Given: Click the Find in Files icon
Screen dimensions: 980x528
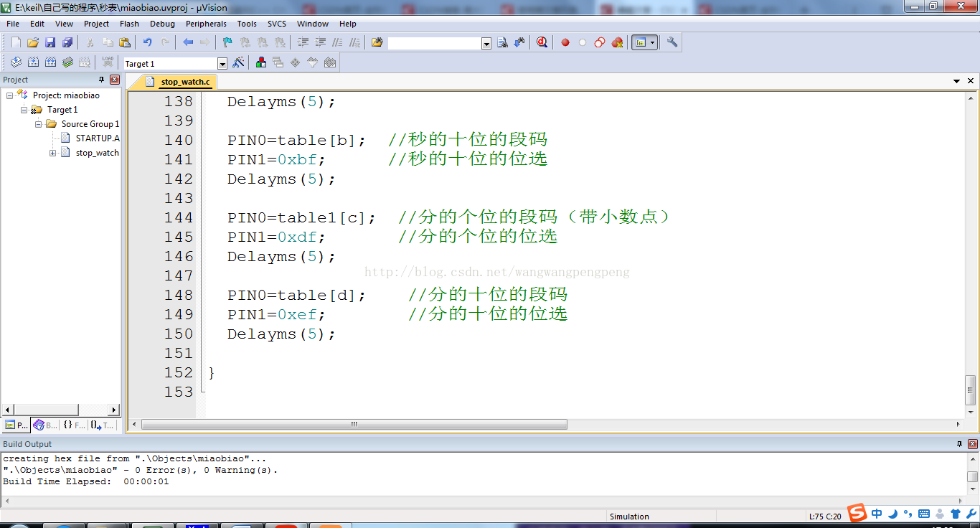Looking at the screenshot, I should [377, 43].
